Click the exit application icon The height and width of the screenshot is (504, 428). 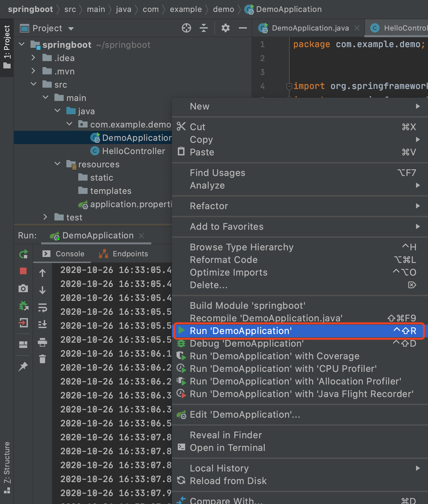coord(23,323)
